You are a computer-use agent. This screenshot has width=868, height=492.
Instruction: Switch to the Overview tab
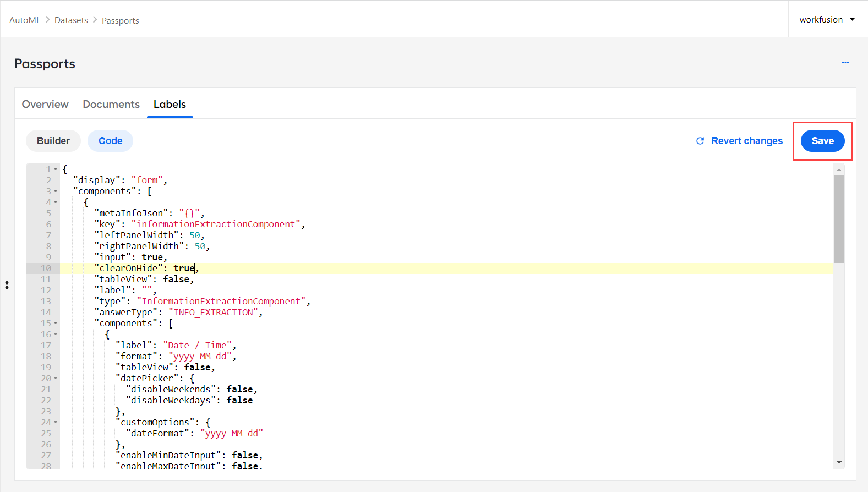coord(45,104)
